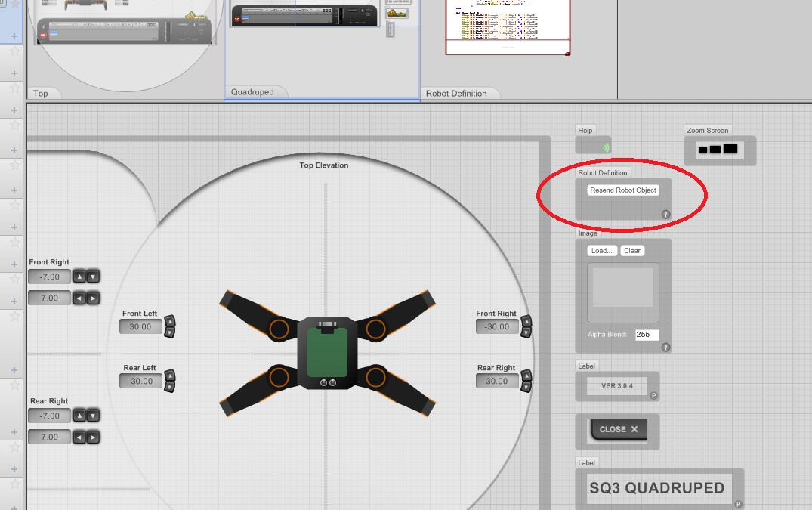Screen dimensions: 812x510
Task: Click left arrow next to Front Right 7.00 value
Action: point(79,298)
